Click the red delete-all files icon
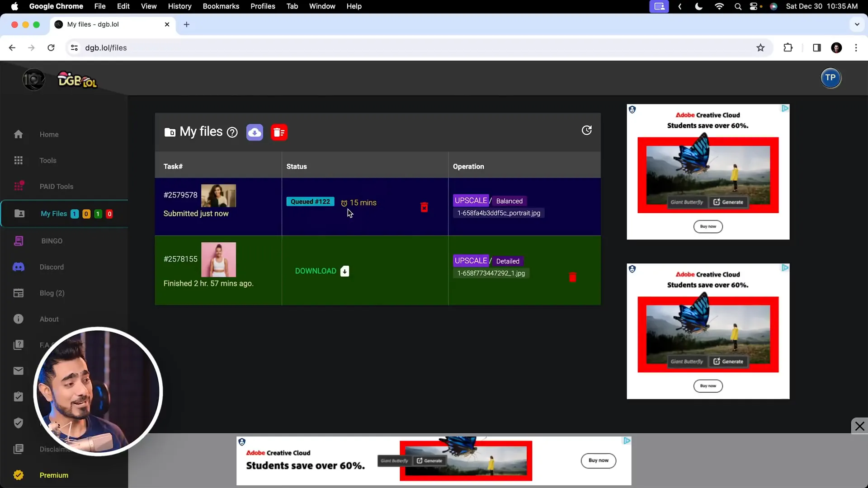 point(279,132)
